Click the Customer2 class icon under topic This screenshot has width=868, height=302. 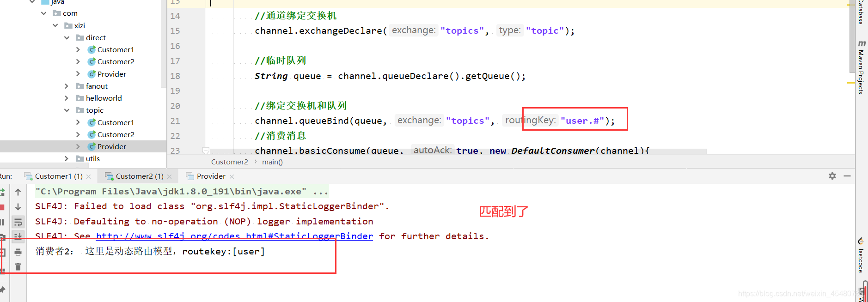tap(92, 134)
